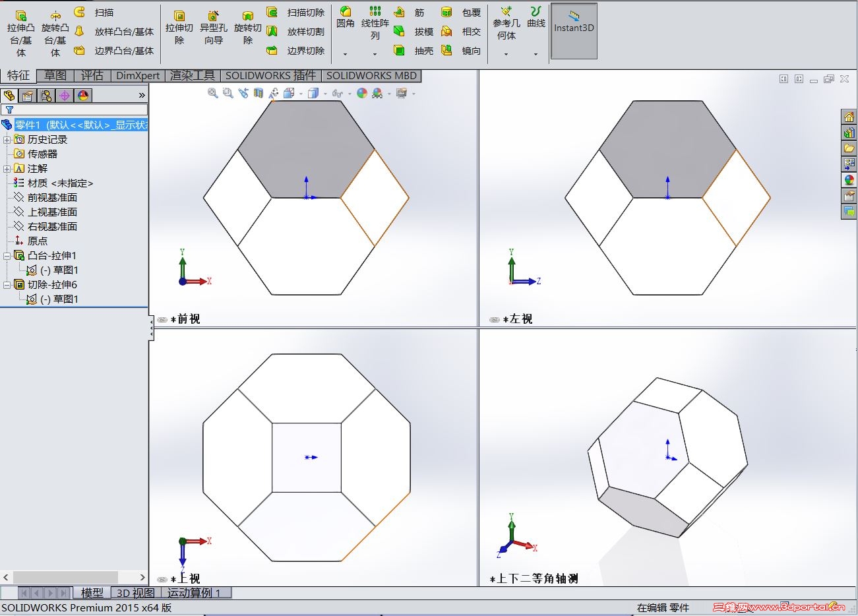This screenshot has width=858, height=616.
Task: Expand the 圆角 fillet dropdown arrow
Action: [x=345, y=54]
